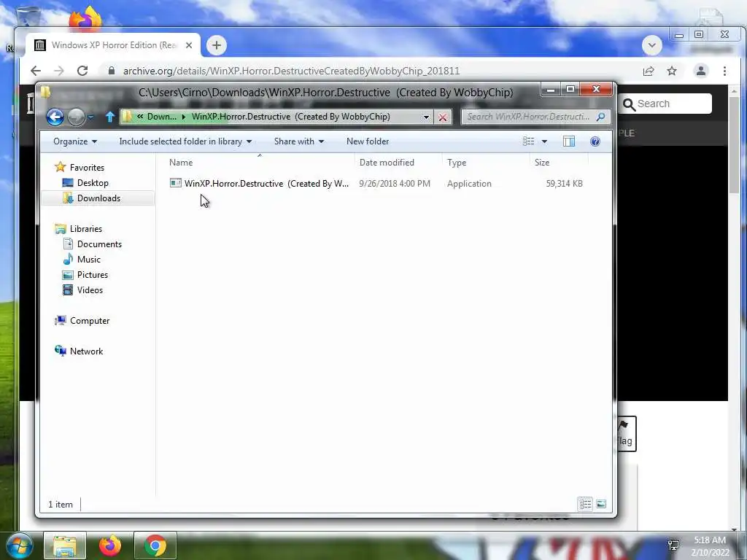Select Downloads in the navigation pane

click(98, 198)
